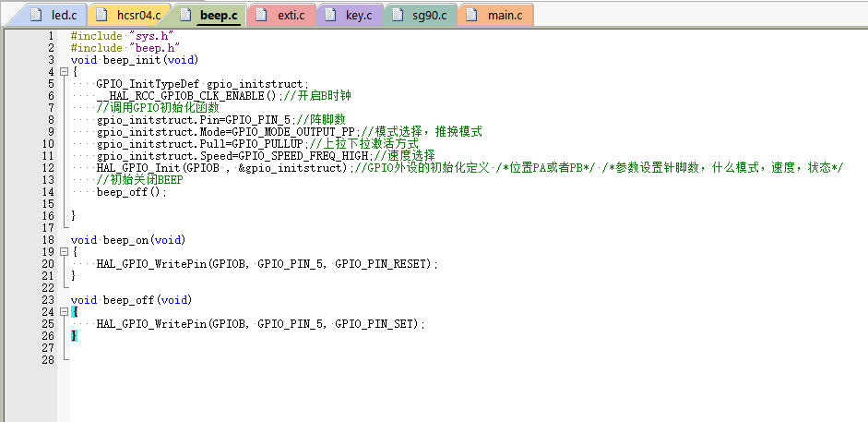The image size is (868, 422).
Task: Click the //开启B时钟 comment
Action: pyautogui.click(x=317, y=96)
